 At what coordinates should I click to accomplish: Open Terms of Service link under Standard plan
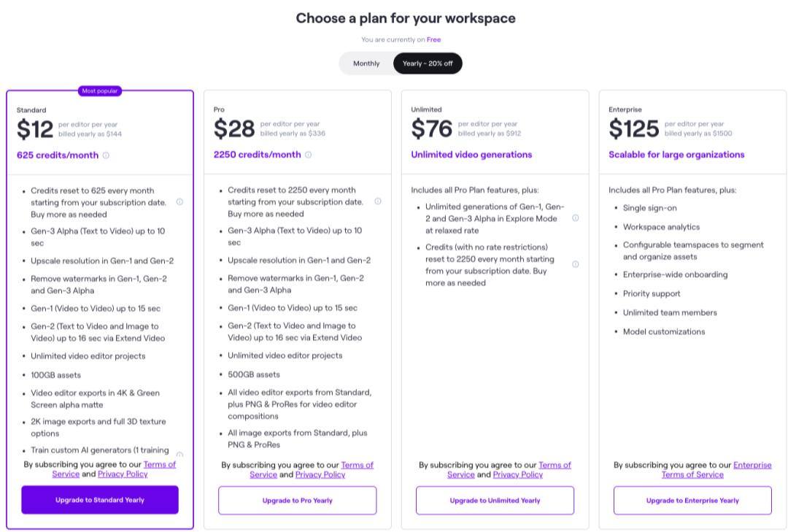click(x=159, y=465)
